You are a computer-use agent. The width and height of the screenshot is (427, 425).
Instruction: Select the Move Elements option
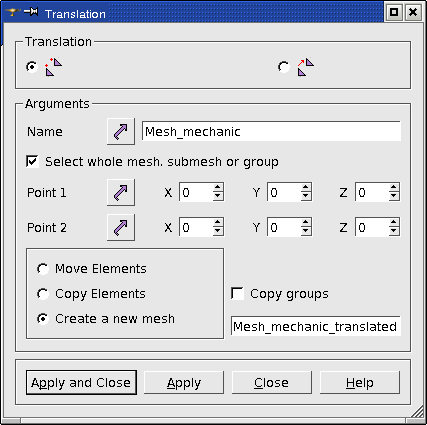tap(43, 269)
